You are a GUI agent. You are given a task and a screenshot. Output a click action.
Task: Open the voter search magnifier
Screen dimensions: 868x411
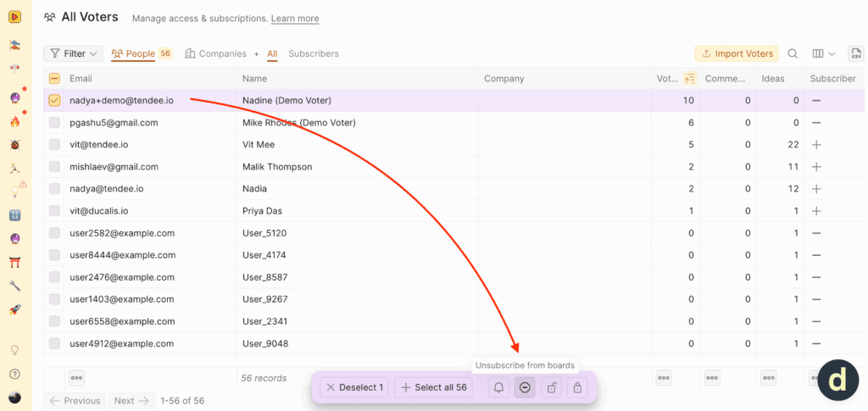793,53
